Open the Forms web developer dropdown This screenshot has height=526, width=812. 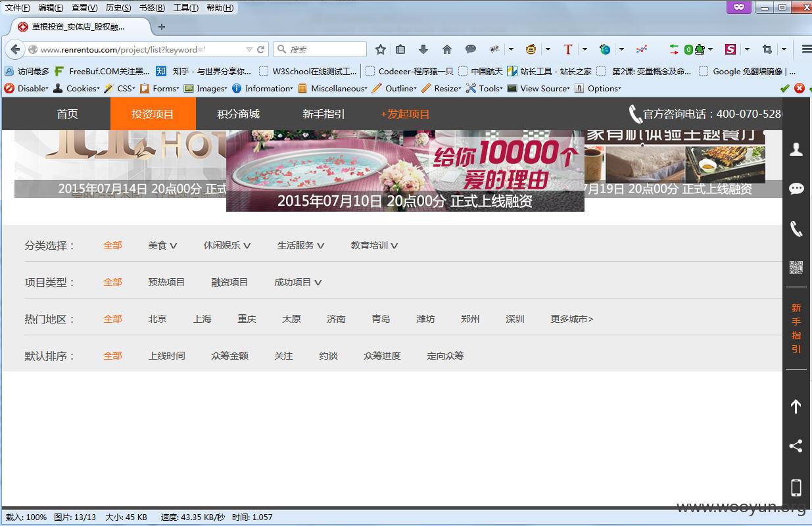(159, 88)
